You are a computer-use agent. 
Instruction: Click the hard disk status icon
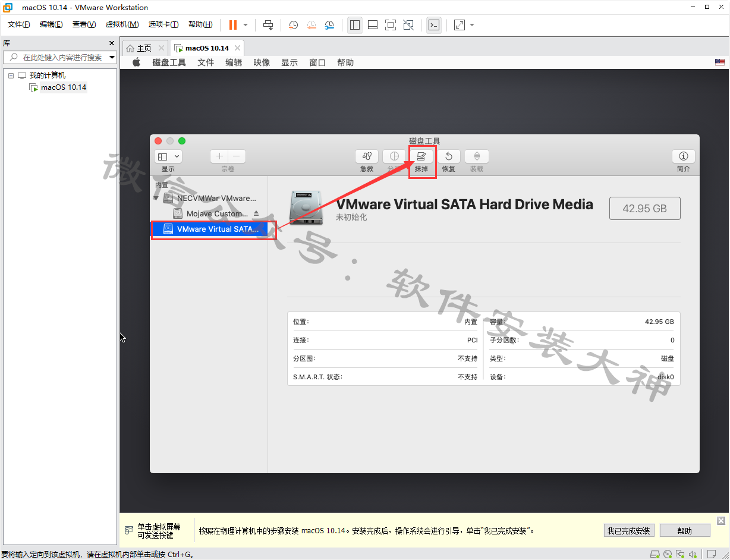click(x=655, y=554)
